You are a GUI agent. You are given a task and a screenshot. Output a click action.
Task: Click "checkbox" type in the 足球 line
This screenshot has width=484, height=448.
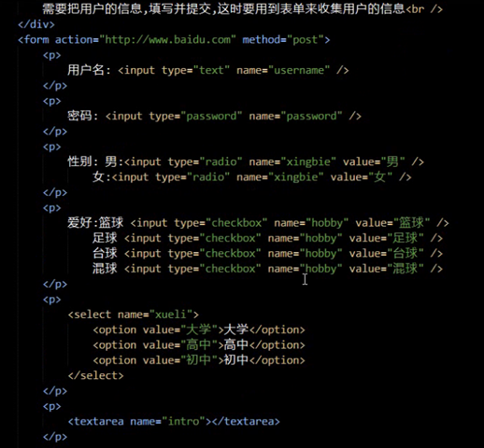pos(230,238)
